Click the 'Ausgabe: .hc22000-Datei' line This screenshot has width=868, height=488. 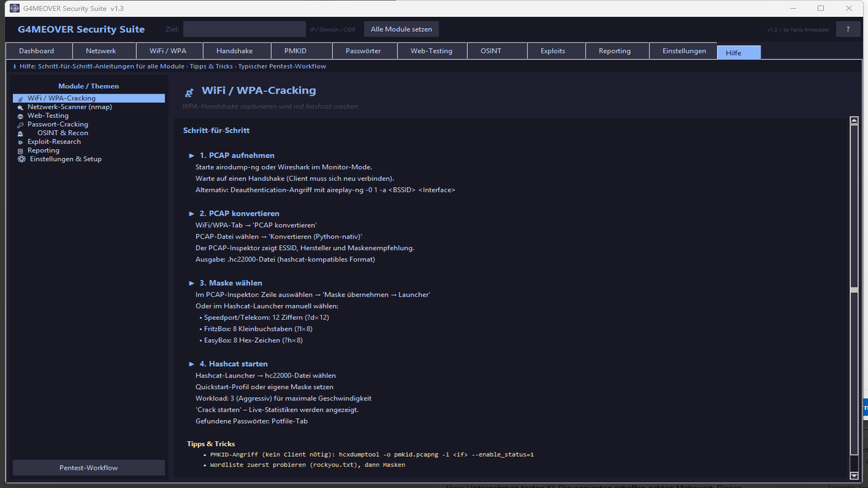[x=285, y=260]
